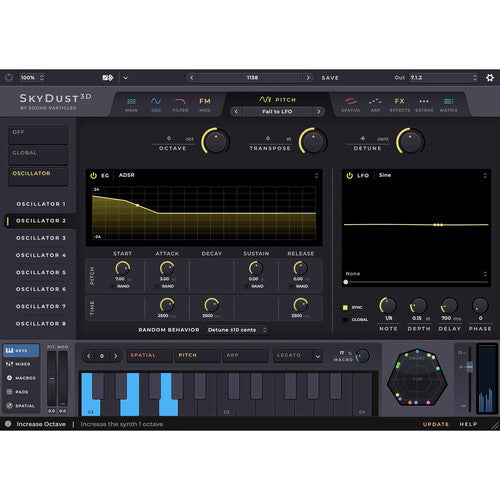Go to next pitch preset arrow

tap(319, 111)
